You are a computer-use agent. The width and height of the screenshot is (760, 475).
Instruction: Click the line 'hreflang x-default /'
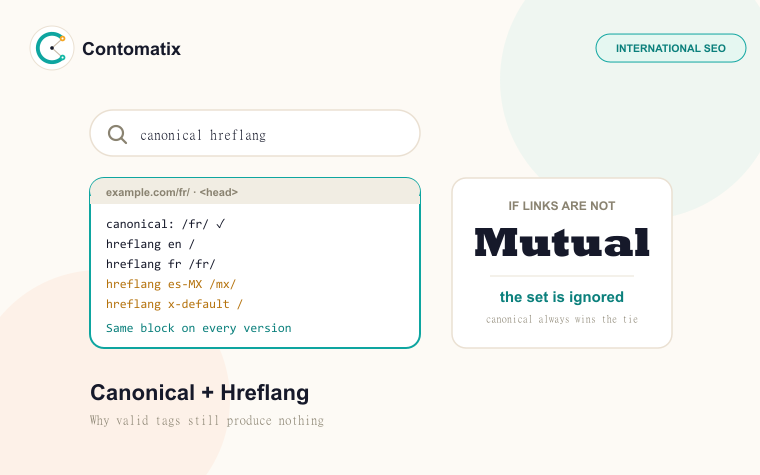point(174,304)
